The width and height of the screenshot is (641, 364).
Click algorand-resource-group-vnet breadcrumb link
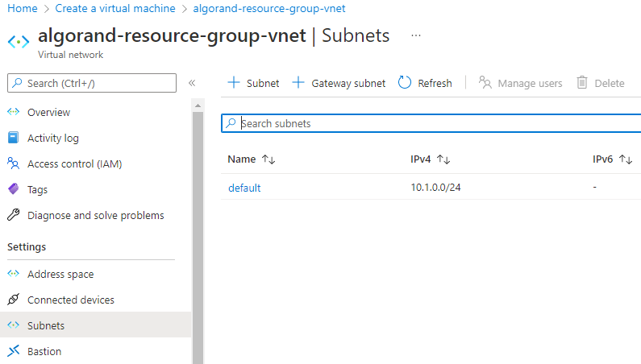point(269,8)
